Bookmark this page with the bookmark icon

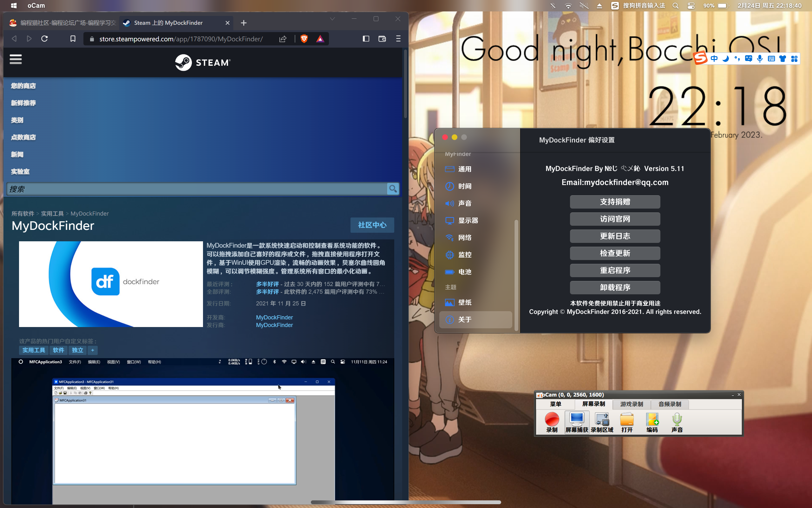(x=73, y=39)
